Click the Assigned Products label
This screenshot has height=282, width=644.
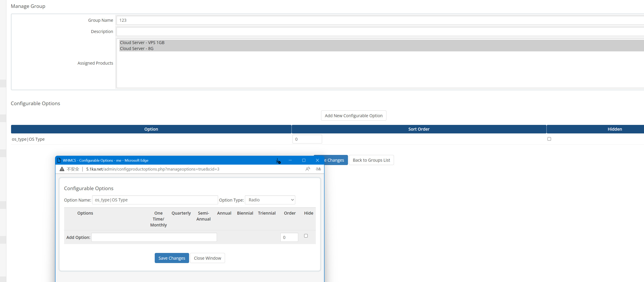coord(95,63)
